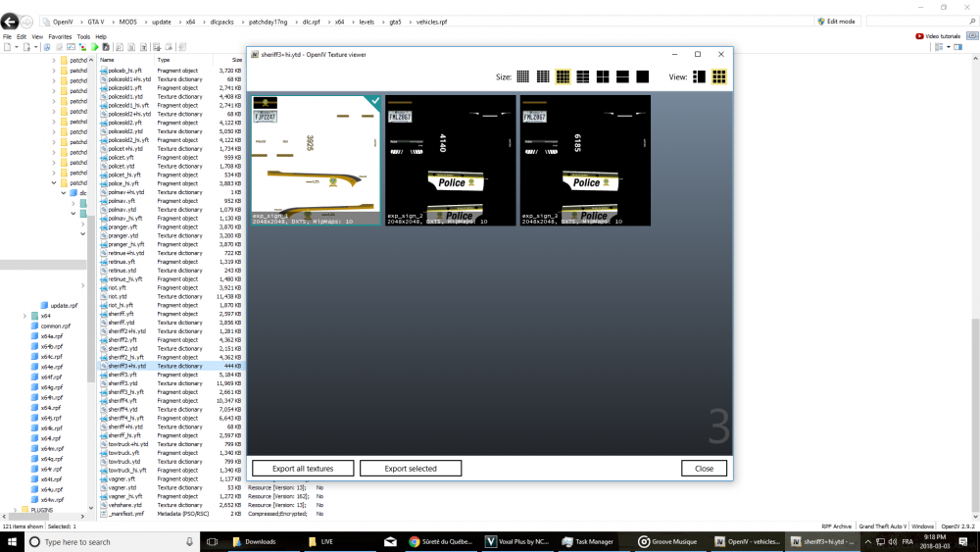The width and height of the screenshot is (980, 552).
Task: Click Export all textures button
Action: 303,469
